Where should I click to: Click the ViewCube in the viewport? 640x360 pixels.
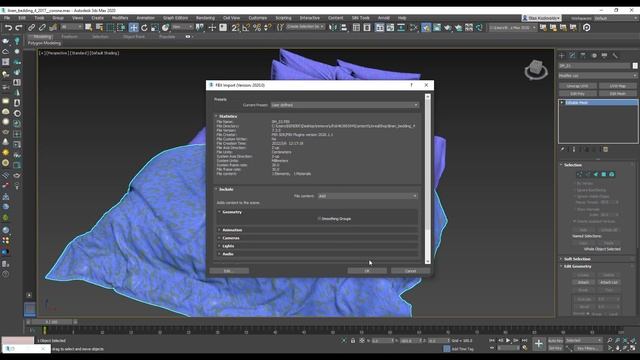(x=536, y=70)
